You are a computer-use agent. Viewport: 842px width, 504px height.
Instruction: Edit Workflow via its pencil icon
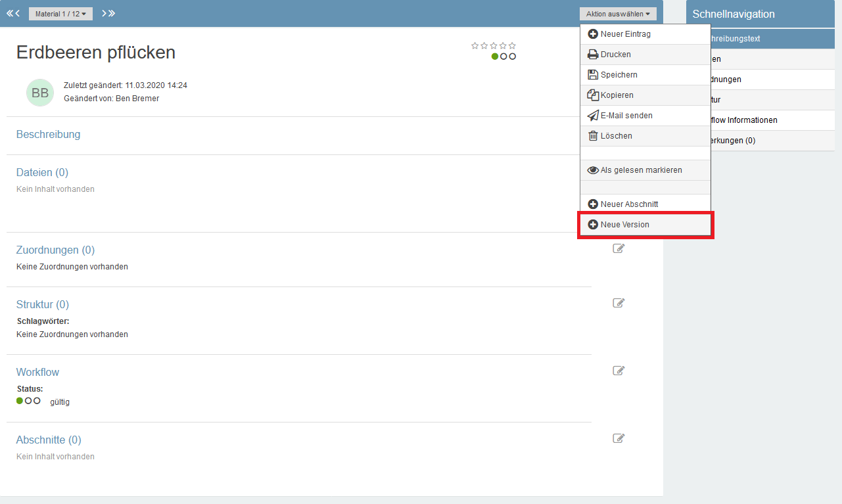coord(619,371)
